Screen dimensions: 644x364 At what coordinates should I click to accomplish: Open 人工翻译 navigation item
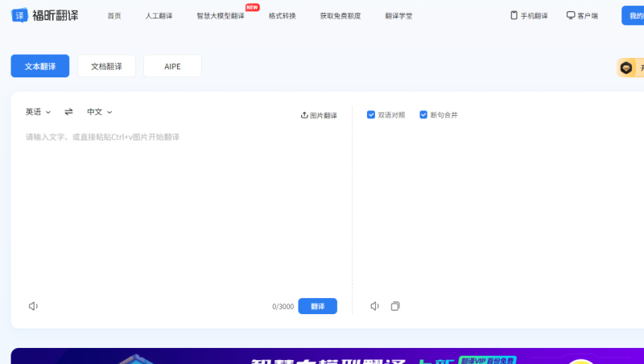point(159,16)
